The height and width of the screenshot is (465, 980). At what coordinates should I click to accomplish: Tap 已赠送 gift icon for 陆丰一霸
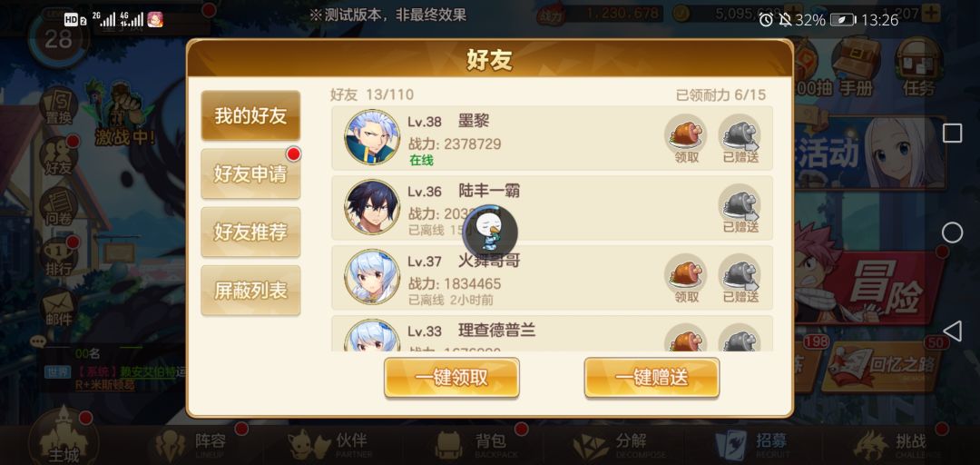coord(740,208)
